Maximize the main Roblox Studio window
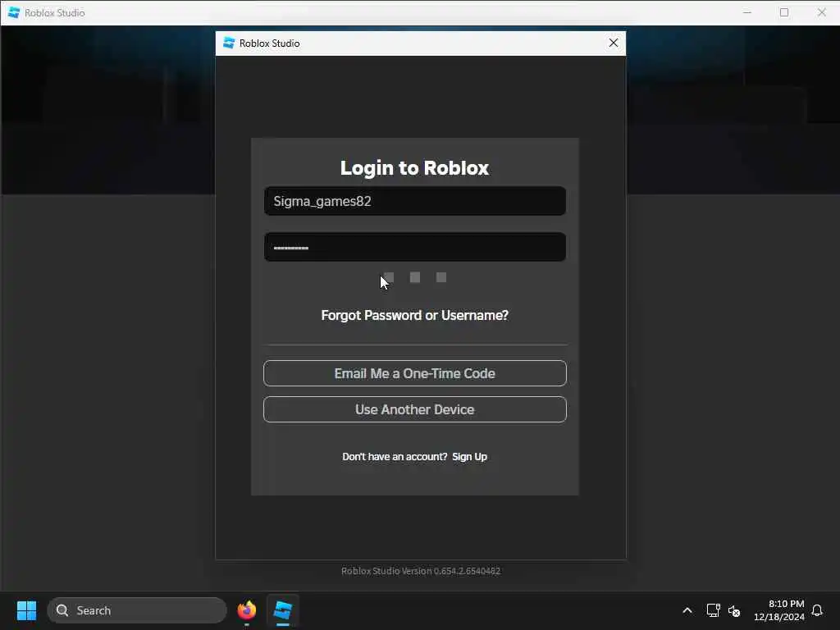The image size is (840, 630). pos(784,12)
